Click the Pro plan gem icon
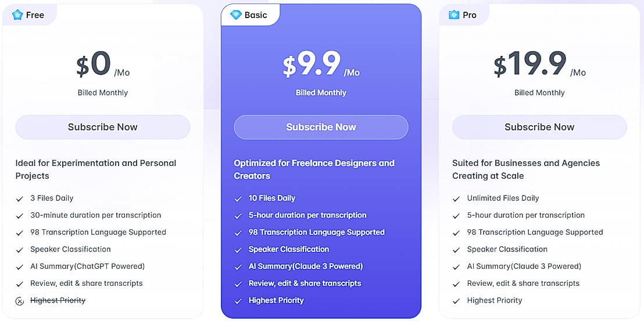 (x=454, y=15)
